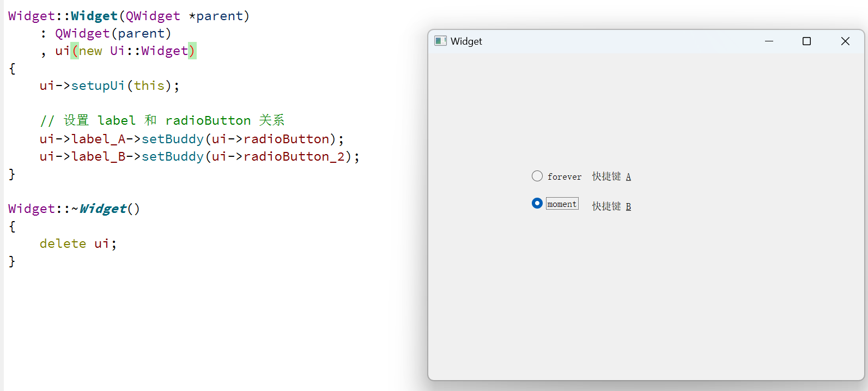Click the 'this' keyword in setupUi call
Image resolution: width=868 pixels, height=391 pixels.
(x=149, y=85)
